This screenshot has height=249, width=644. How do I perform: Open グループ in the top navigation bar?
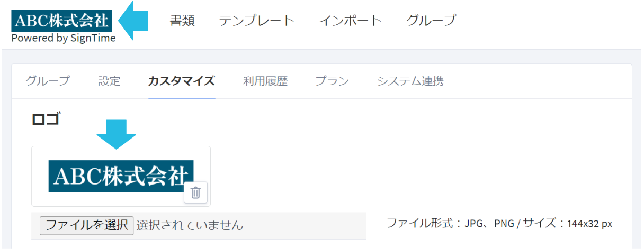[431, 21]
